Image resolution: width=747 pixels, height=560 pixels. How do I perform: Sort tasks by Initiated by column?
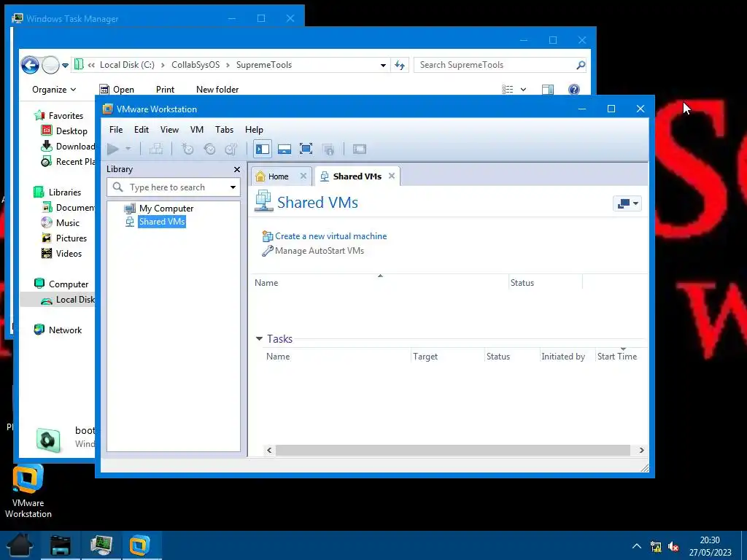click(563, 356)
